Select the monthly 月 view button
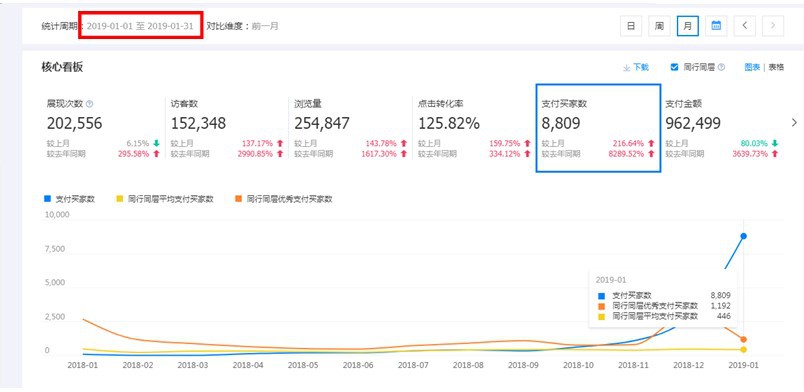 coord(688,26)
